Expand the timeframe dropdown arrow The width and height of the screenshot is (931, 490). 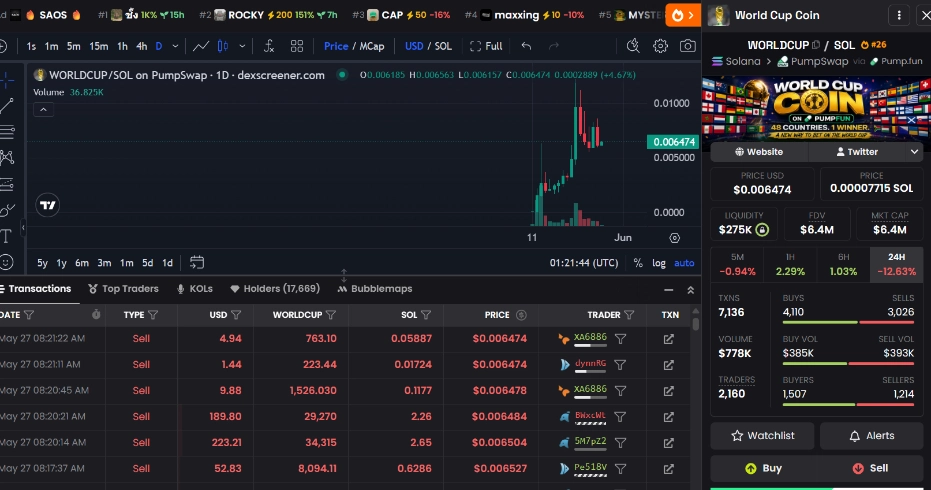(x=175, y=46)
